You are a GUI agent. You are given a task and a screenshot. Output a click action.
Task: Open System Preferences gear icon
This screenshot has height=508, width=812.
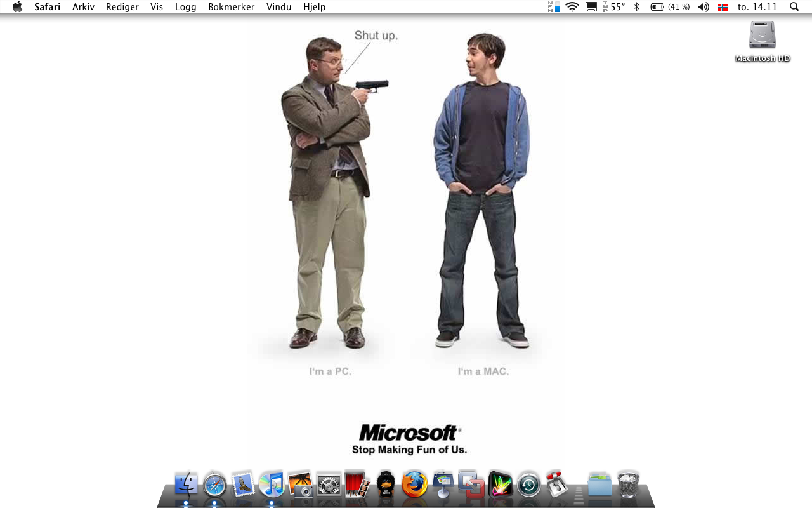[329, 485]
